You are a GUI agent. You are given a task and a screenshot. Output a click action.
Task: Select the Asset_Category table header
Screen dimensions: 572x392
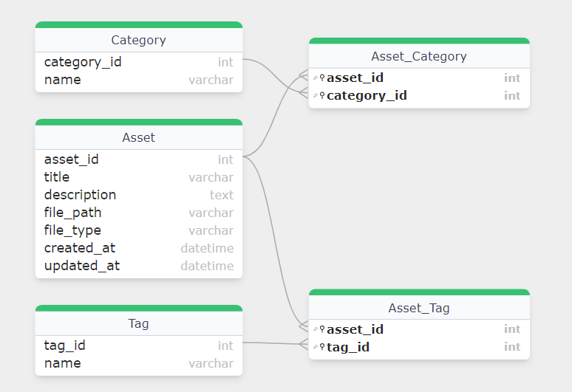419,56
